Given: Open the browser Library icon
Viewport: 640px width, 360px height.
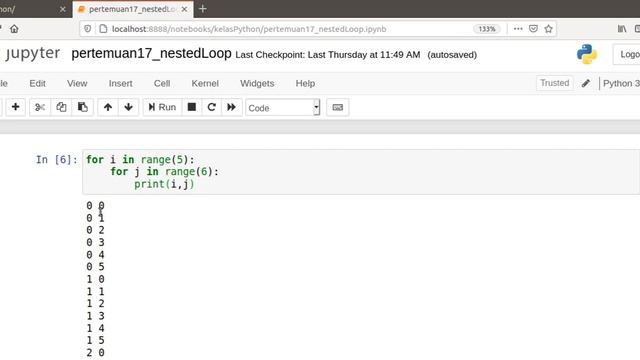Looking at the screenshot, I should point(622,29).
